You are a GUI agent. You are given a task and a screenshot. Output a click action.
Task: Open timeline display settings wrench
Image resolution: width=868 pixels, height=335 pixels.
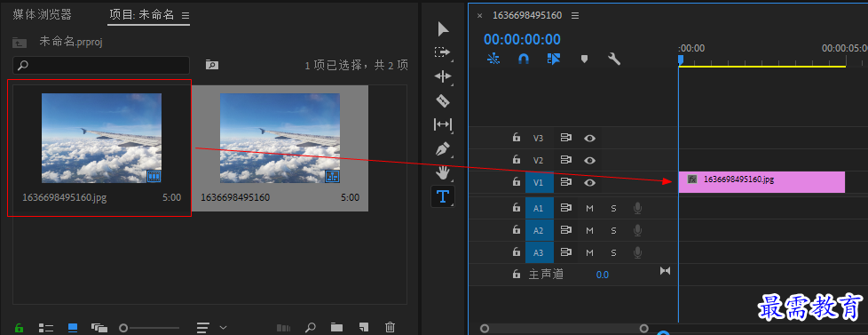point(614,59)
